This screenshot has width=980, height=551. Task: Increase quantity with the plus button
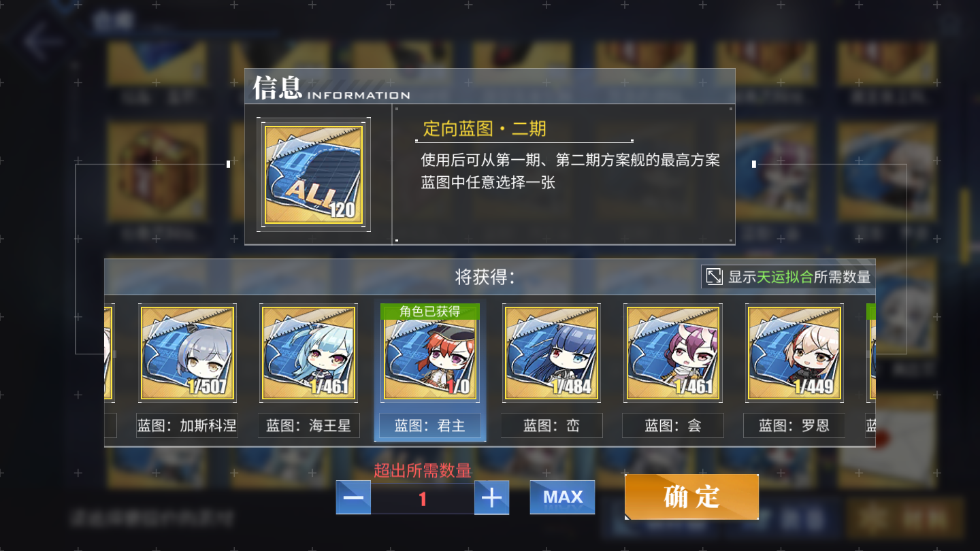click(491, 497)
